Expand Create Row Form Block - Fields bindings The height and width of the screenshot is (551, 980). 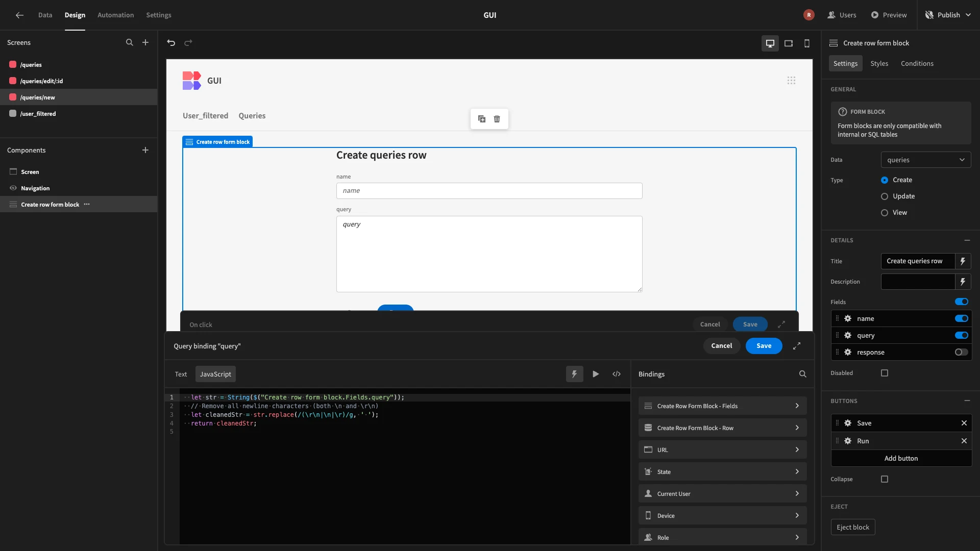click(x=722, y=406)
